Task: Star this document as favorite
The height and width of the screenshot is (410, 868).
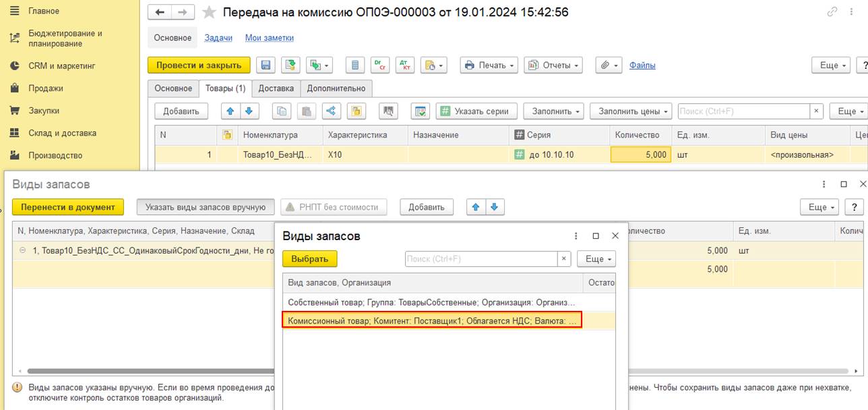Action: (210, 12)
